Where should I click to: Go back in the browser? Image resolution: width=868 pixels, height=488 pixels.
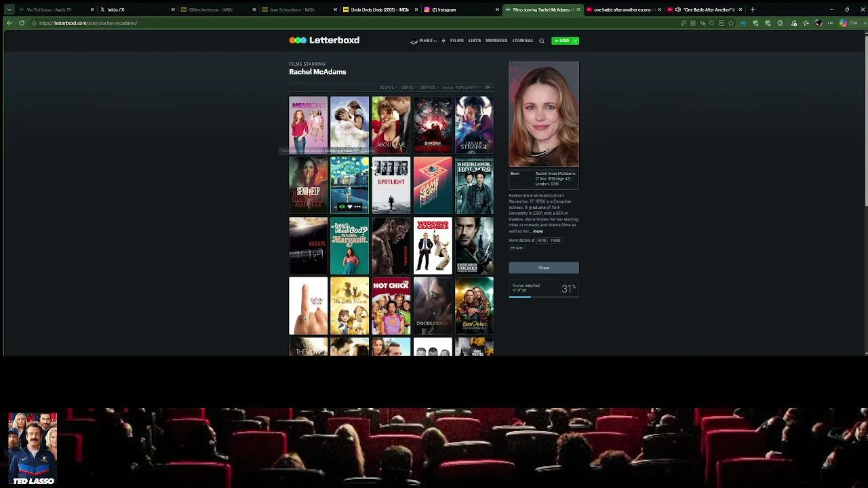(x=9, y=23)
